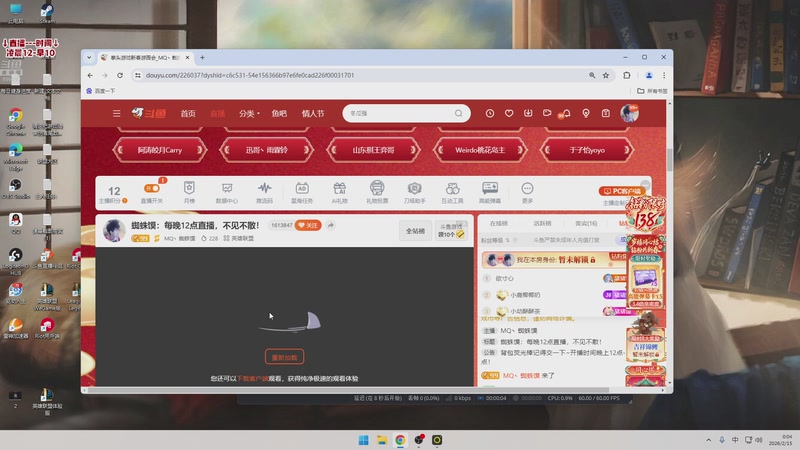Screen dimensions: 800x450
Task: Open 情人节 in the nav bar
Action: point(313,113)
